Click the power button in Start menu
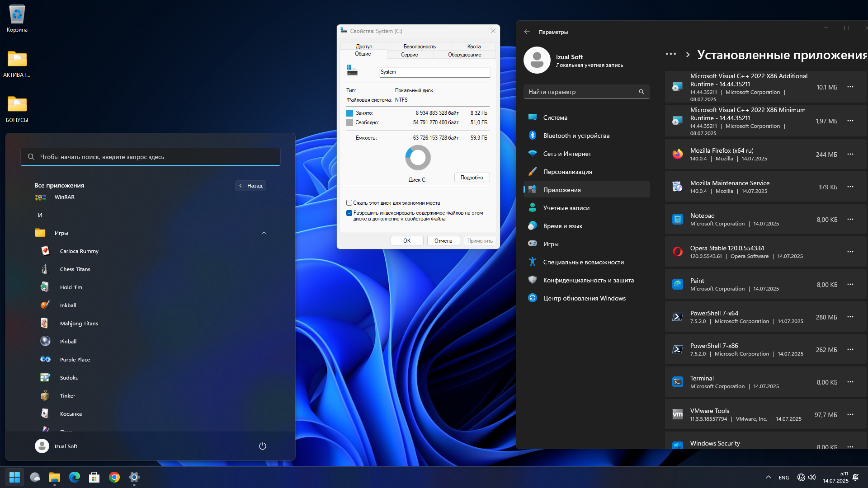This screenshot has width=868, height=488. click(262, 446)
